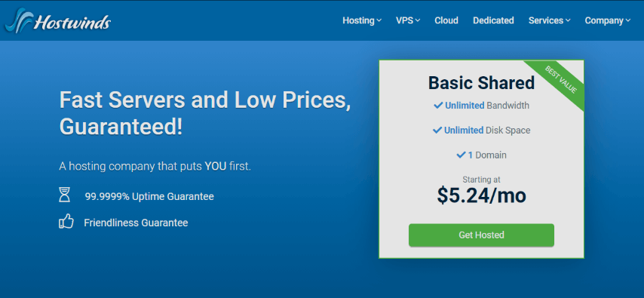This screenshot has width=644, height=298.
Task: Click the Hostwinds wave logo icon
Action: pos(17,21)
